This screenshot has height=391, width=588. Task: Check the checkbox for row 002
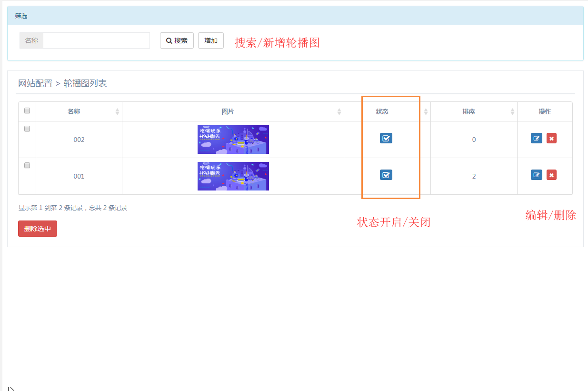pos(27,129)
